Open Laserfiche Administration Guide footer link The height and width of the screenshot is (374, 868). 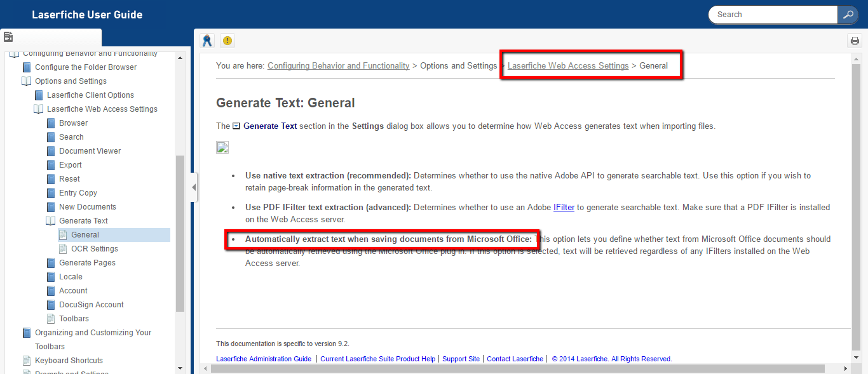pyautogui.click(x=264, y=359)
